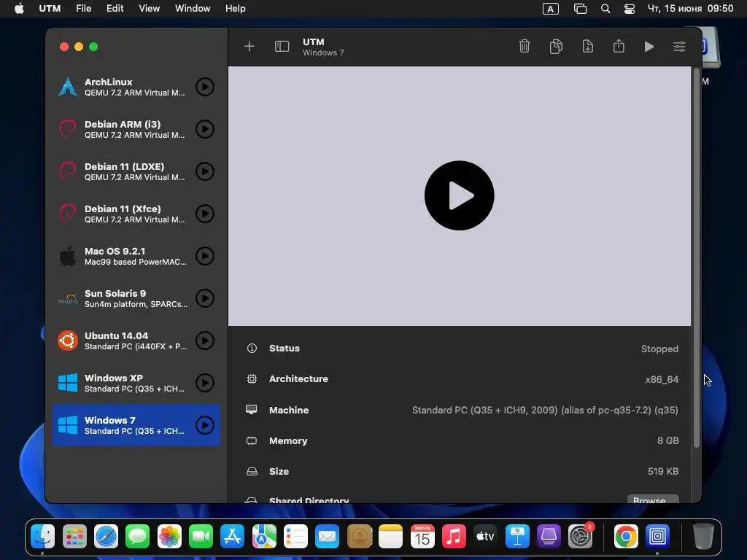
Task: Click the 8 GB memory value
Action: [668, 441]
